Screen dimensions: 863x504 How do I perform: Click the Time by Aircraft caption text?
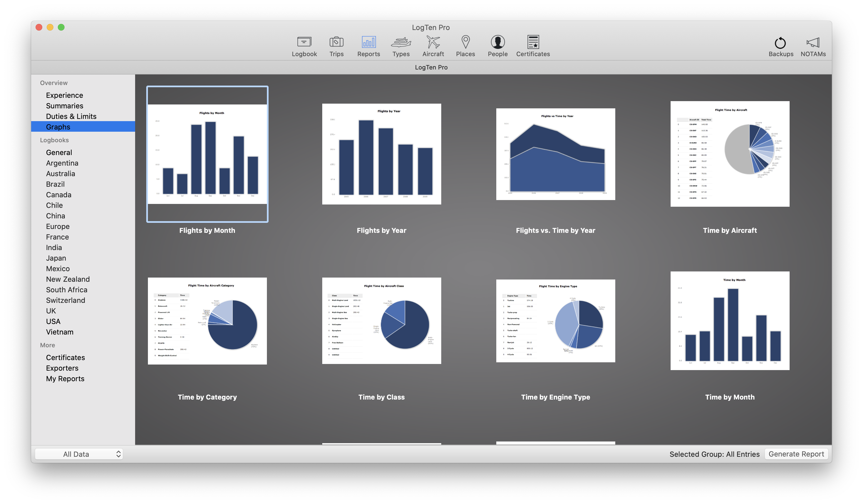pyautogui.click(x=730, y=230)
